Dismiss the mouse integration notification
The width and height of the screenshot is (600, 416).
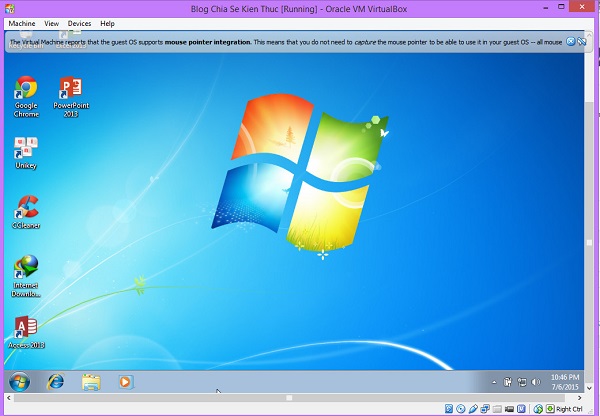(x=571, y=42)
